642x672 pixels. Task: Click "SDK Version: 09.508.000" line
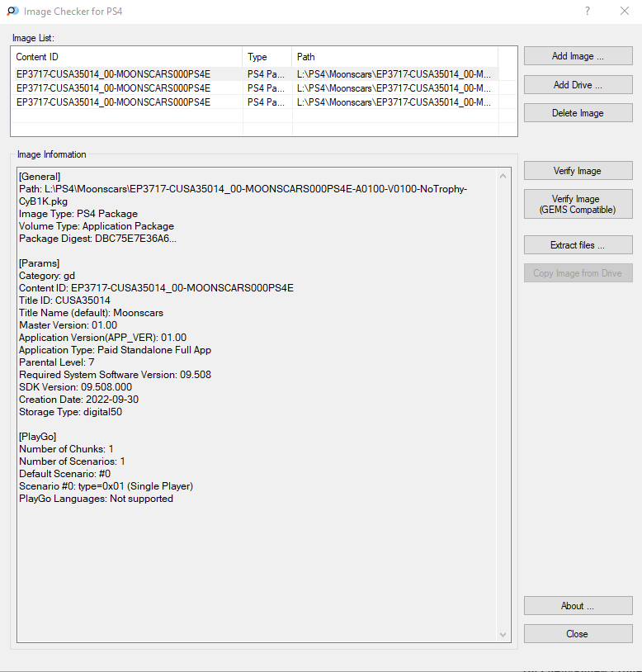point(75,387)
